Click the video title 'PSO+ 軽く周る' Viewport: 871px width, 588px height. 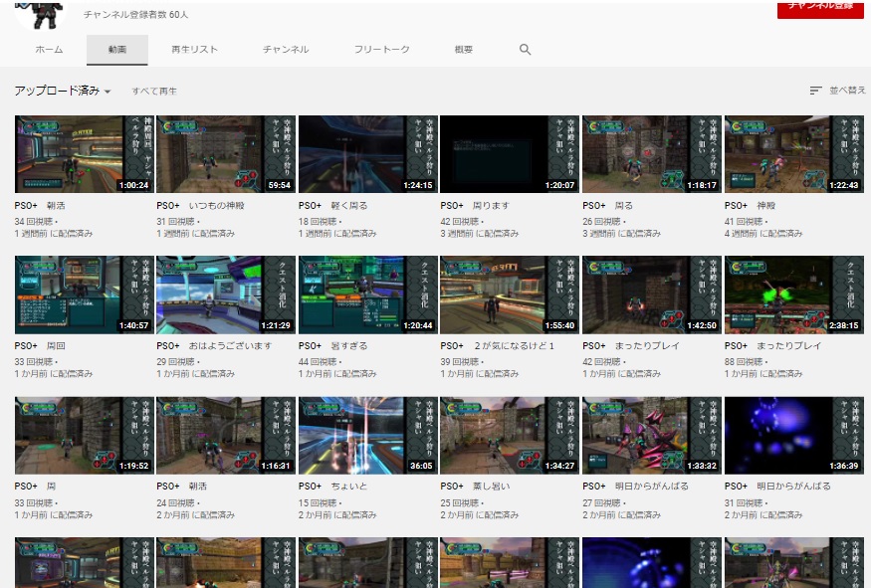click(332, 205)
